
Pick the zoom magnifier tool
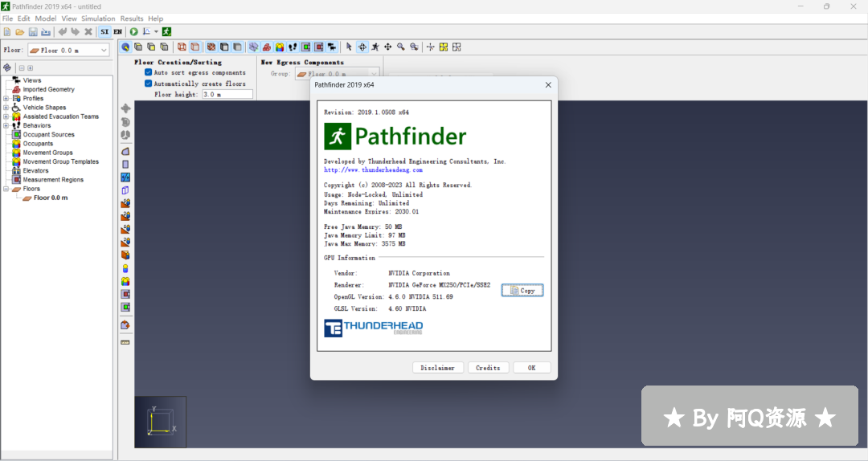[x=401, y=47]
